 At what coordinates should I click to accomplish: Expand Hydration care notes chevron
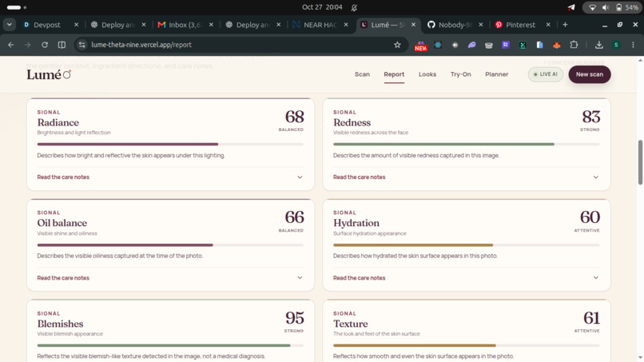(595, 278)
